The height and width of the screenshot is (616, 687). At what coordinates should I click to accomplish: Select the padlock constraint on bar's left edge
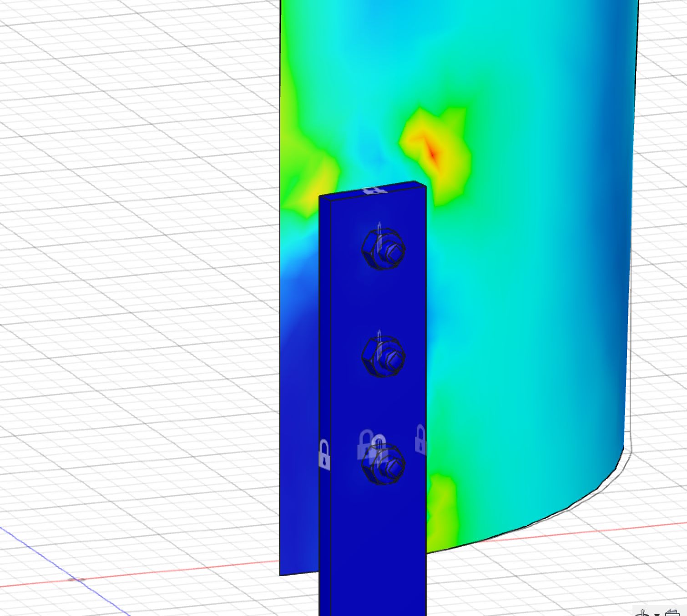point(324,454)
